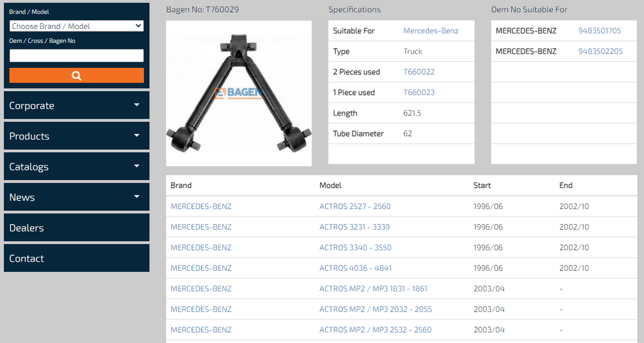Open model ACTROS 2527 - 2560
This screenshot has height=343, width=644.
click(x=355, y=206)
